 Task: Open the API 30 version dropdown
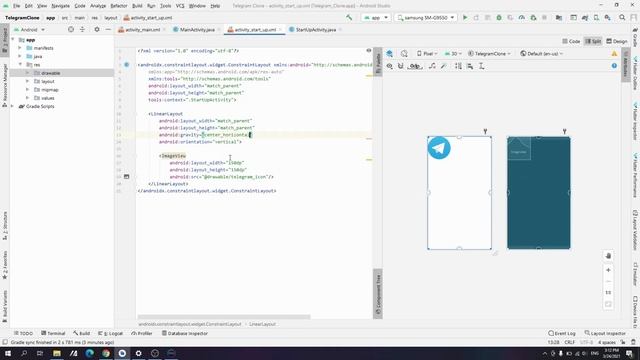click(453, 53)
